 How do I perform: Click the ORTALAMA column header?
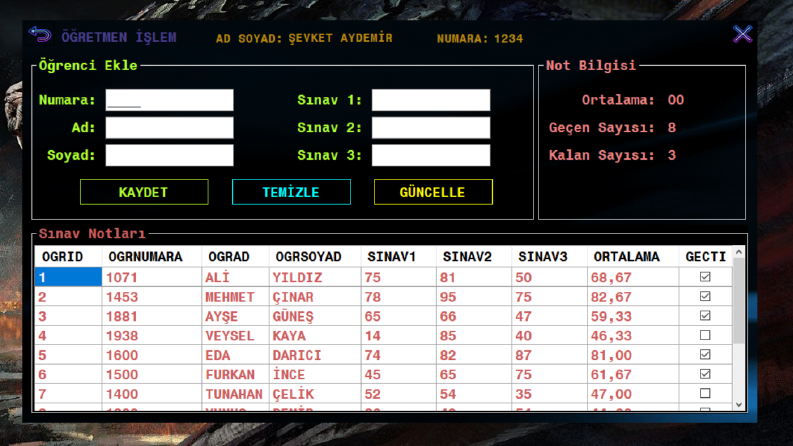(633, 257)
